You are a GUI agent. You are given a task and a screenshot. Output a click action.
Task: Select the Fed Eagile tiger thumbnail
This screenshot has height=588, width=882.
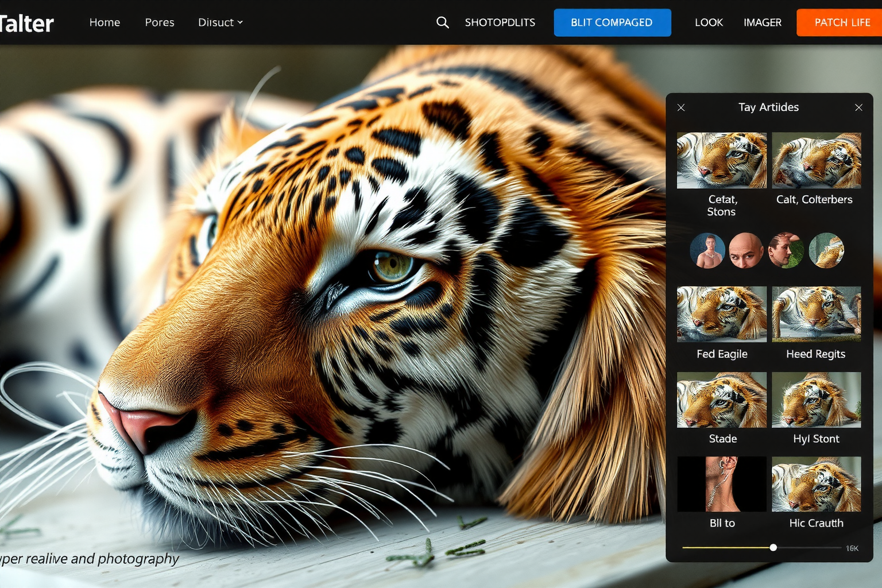(x=721, y=314)
